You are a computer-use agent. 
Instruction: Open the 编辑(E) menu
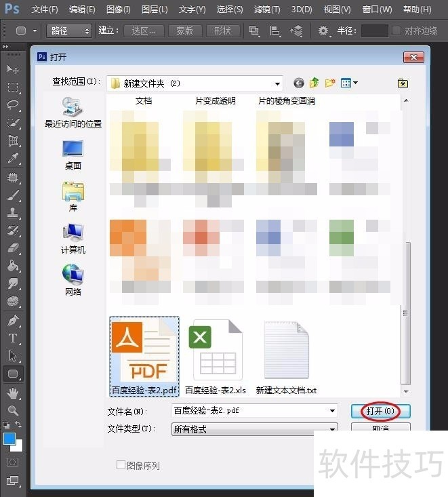point(82,9)
